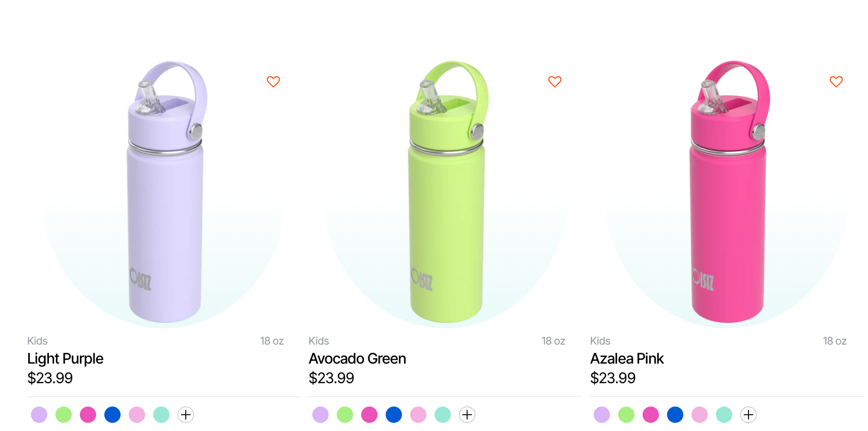Viewport: 868px width, 431px height.
Task: Click heart icon on Avocado Green bottle
Action: point(555,82)
